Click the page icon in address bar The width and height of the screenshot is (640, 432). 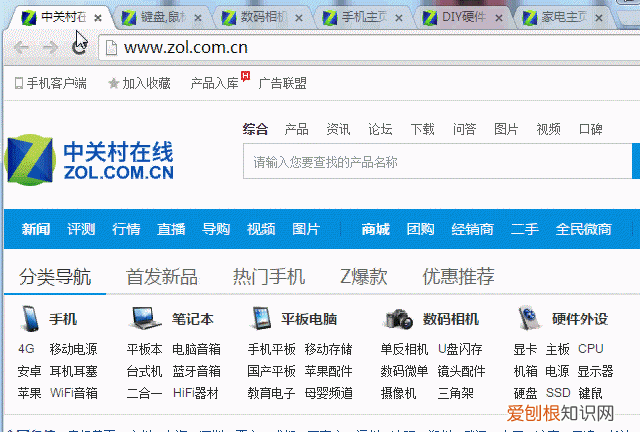pyautogui.click(x=111, y=48)
